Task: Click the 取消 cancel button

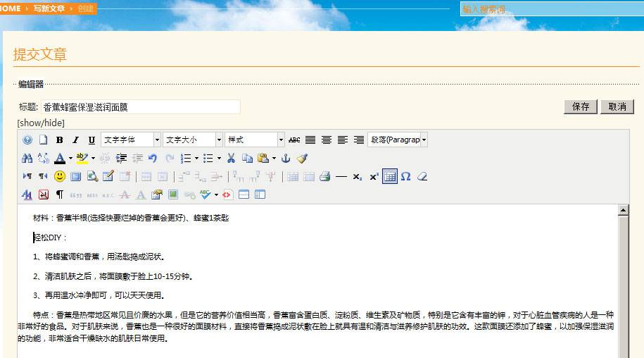Action: (x=617, y=107)
